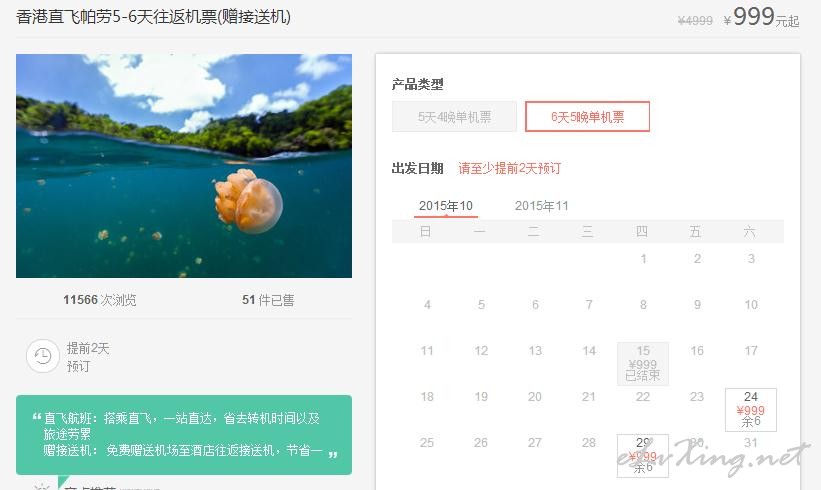Click October 31 in the calendar
This screenshot has height=490, width=821.
(x=751, y=443)
